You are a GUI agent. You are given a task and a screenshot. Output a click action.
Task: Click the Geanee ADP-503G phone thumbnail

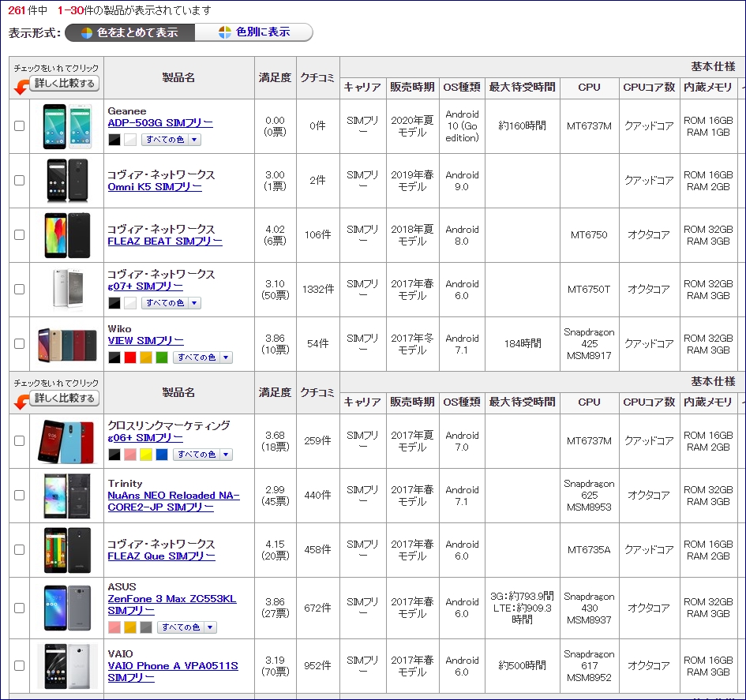(x=67, y=126)
